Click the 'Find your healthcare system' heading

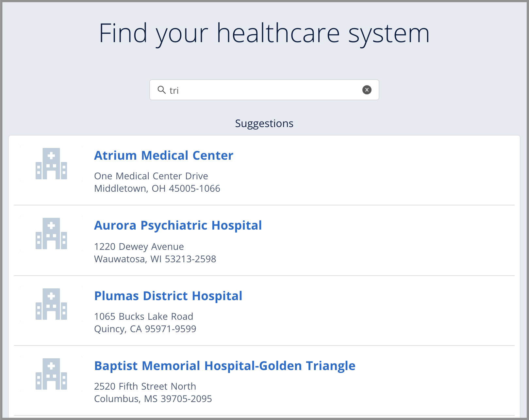264,33
